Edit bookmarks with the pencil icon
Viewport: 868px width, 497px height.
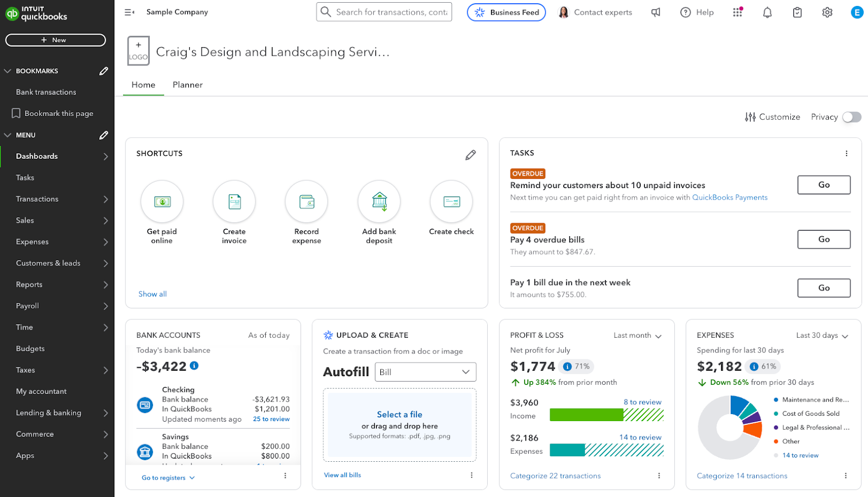pyautogui.click(x=104, y=71)
